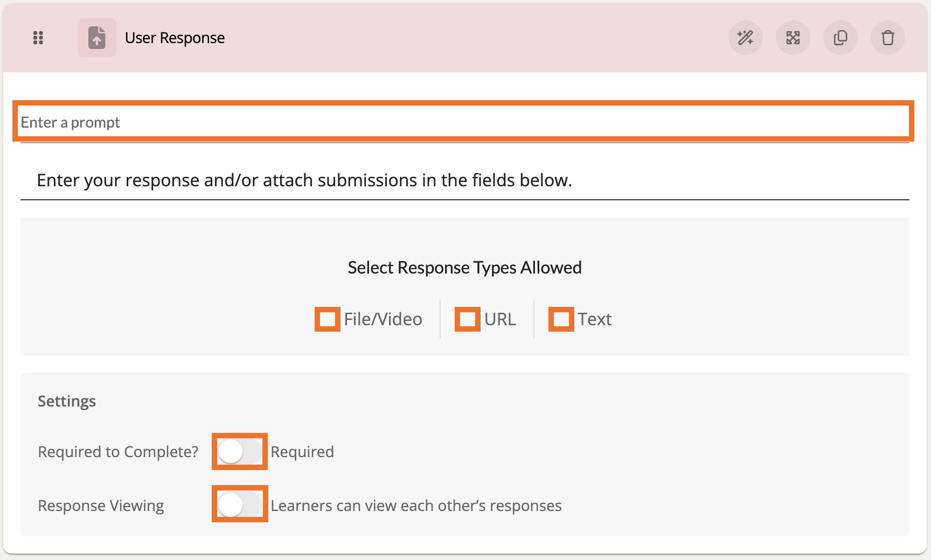Turn on the Response Viewing switch
Screen dimensions: 931x560
click(240, 505)
